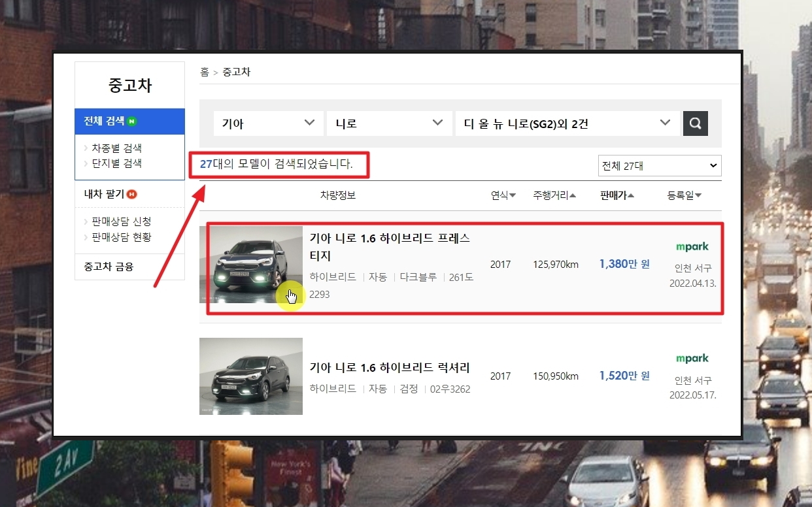Image resolution: width=812 pixels, height=507 pixels.
Task: Select the 중고차 금융 menu item
Action: [130, 267]
